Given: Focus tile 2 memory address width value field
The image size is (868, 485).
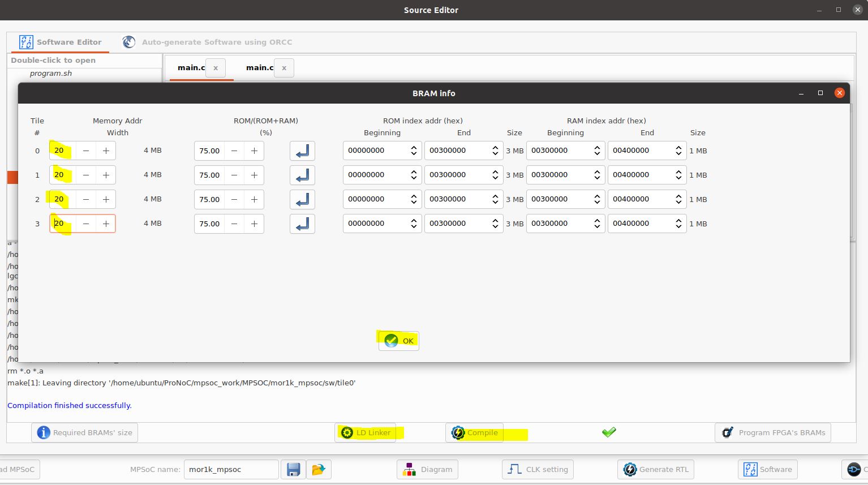Looking at the screenshot, I should pos(63,199).
